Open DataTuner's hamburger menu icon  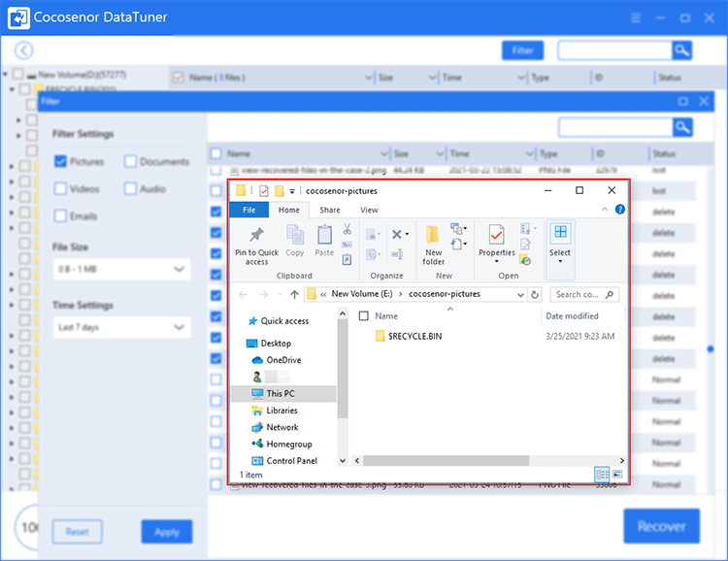[636, 17]
